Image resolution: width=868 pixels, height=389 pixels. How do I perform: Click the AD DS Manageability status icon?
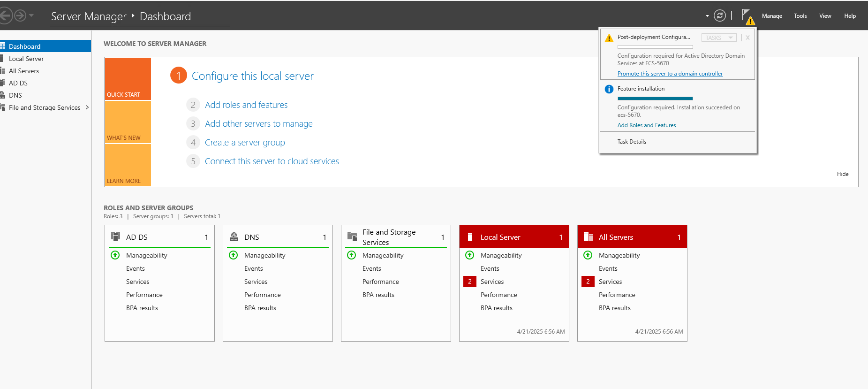(x=115, y=255)
